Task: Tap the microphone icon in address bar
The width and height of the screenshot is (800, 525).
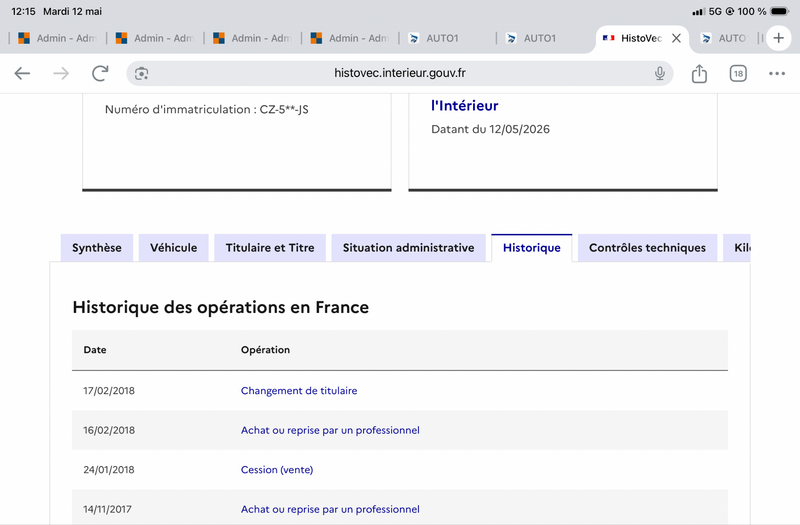Action: click(x=660, y=73)
